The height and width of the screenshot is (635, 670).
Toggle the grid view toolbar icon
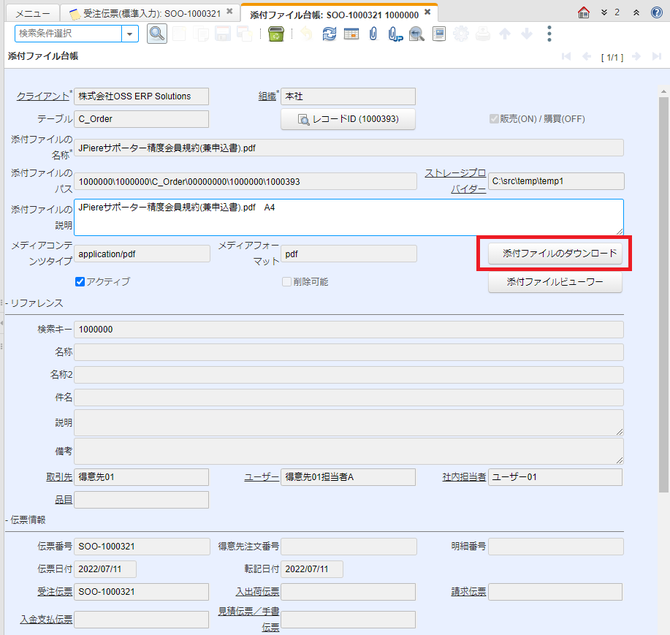pos(351,34)
